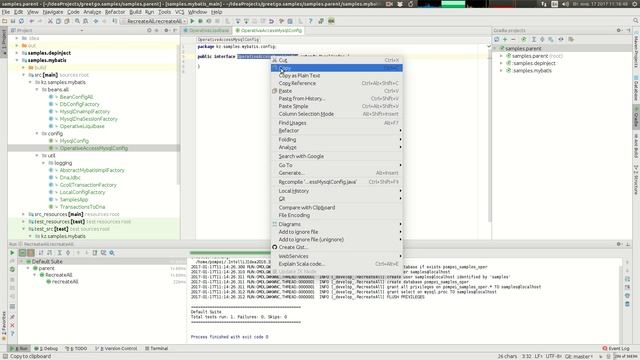Open Project panel gear settings icon
The image size is (640, 360).
(x=166, y=31)
